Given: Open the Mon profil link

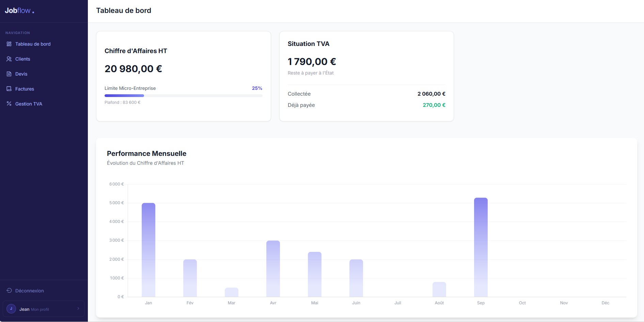Looking at the screenshot, I should (x=40, y=309).
